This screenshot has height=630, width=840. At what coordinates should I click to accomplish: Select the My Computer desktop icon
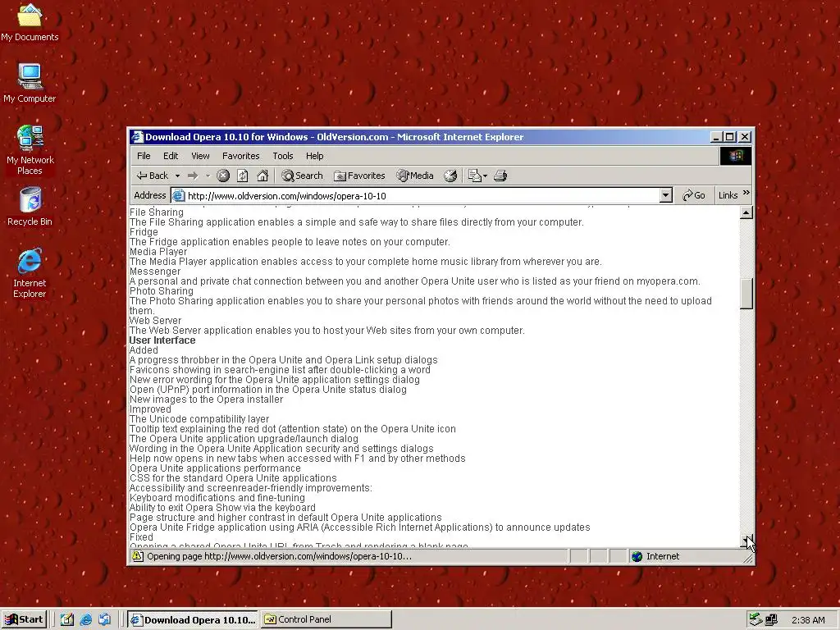pos(30,83)
